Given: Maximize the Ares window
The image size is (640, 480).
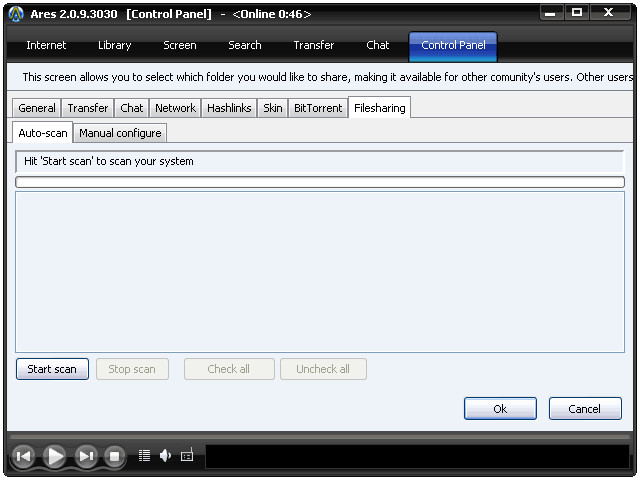Looking at the screenshot, I should [x=577, y=13].
